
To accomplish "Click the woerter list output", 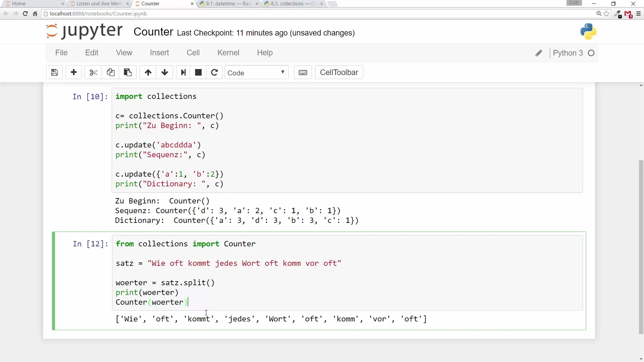I will [271, 319].
